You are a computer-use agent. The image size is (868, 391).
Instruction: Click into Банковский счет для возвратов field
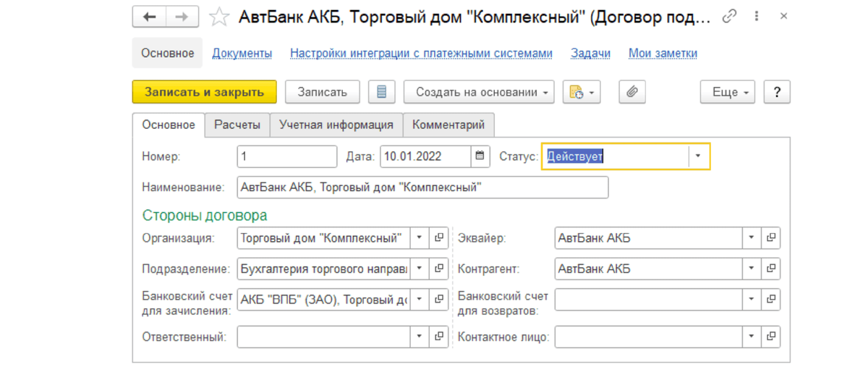tap(649, 299)
